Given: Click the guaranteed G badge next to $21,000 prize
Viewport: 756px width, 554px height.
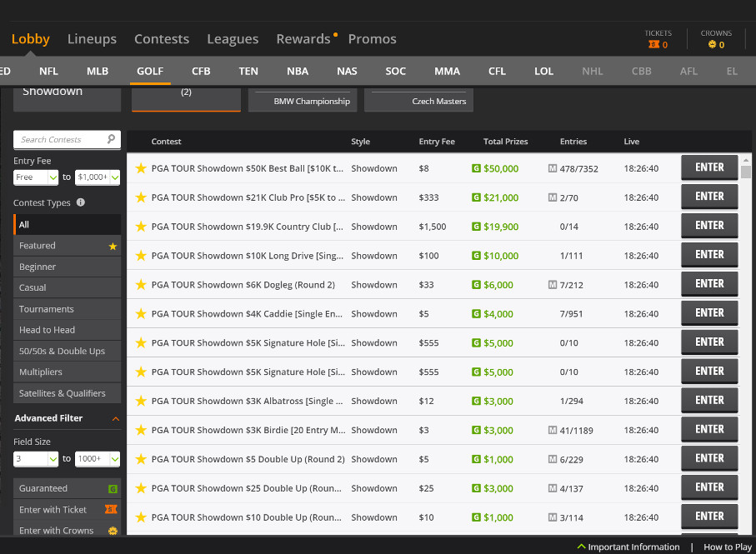Looking at the screenshot, I should point(476,197).
